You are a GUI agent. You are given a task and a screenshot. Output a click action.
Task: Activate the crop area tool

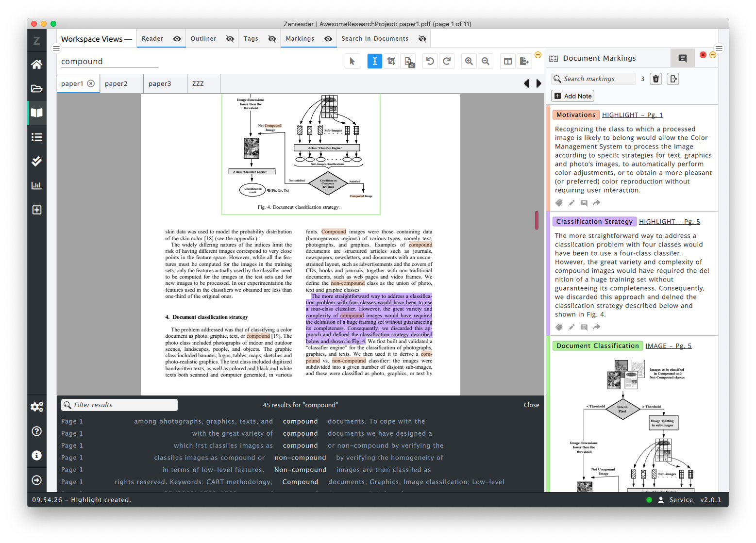pyautogui.click(x=391, y=61)
